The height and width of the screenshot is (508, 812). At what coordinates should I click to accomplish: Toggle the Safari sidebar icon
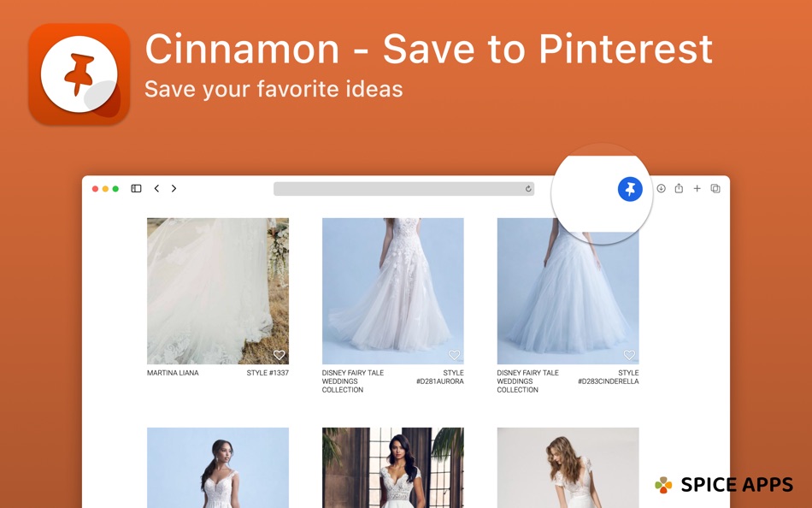coord(136,189)
